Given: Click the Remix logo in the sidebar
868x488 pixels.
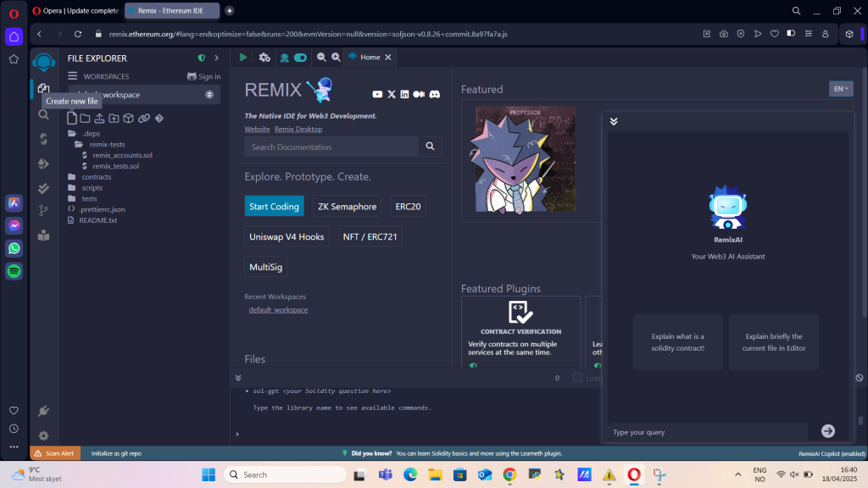Looking at the screenshot, I should coord(44,61).
